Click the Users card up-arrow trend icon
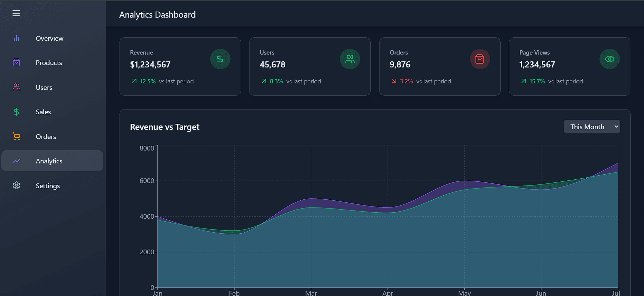The height and width of the screenshot is (296, 644). (x=264, y=81)
